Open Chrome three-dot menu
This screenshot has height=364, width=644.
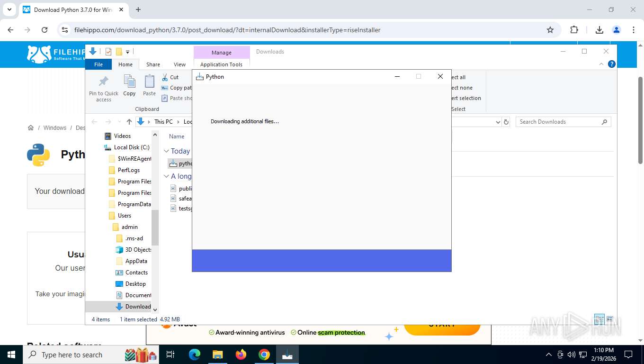click(x=633, y=30)
